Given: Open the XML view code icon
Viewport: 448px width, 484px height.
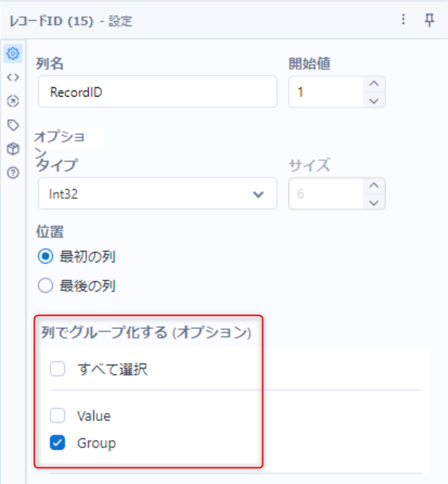Looking at the screenshot, I should click(x=13, y=77).
